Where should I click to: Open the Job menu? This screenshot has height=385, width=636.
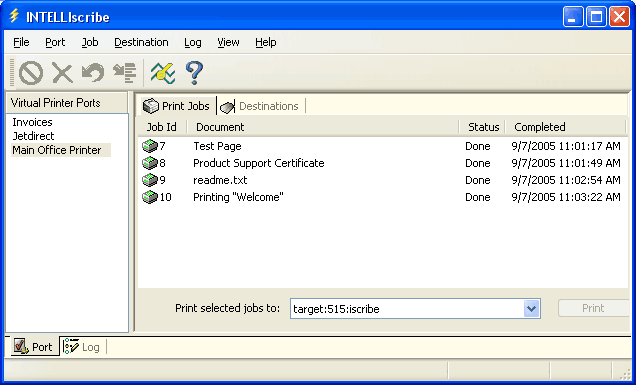click(x=90, y=42)
